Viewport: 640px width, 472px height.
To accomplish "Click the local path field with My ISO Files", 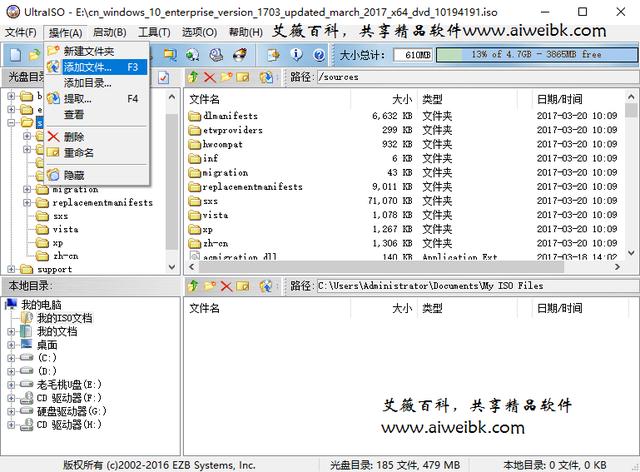I will pyautogui.click(x=478, y=286).
